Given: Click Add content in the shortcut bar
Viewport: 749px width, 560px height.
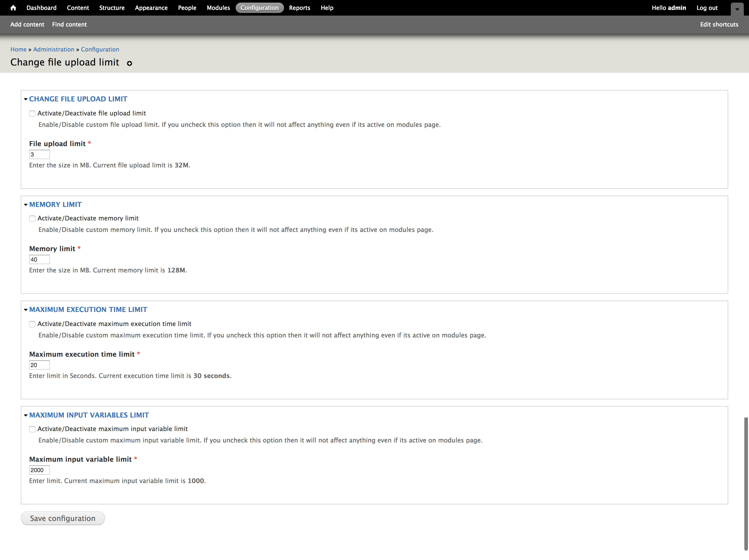Looking at the screenshot, I should pyautogui.click(x=27, y=24).
